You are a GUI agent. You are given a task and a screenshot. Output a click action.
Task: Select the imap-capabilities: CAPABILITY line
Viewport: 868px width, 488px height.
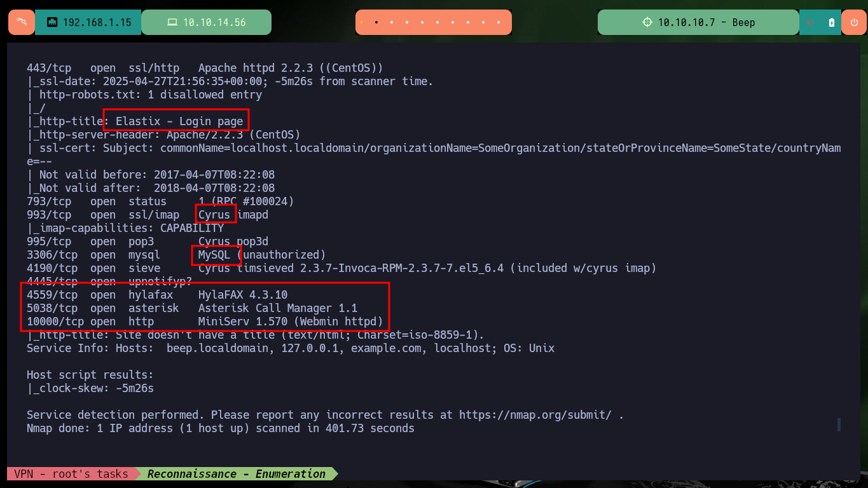(125, 228)
